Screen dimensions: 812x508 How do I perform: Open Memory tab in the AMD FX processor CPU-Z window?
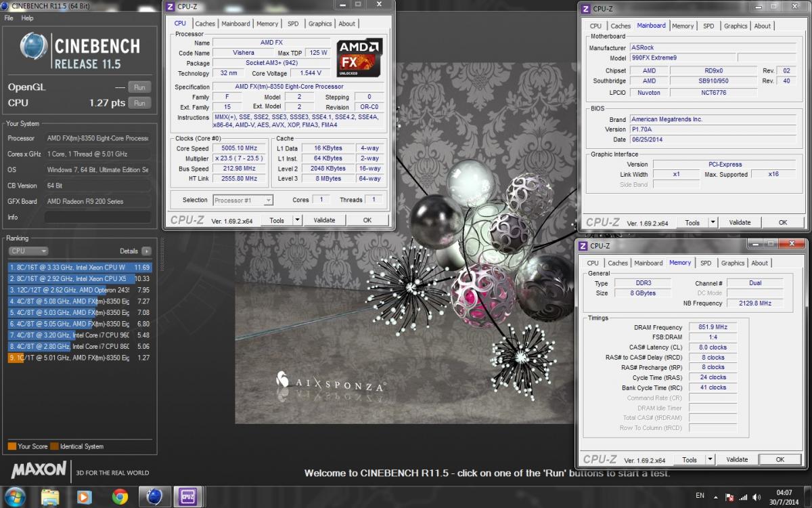point(267,24)
